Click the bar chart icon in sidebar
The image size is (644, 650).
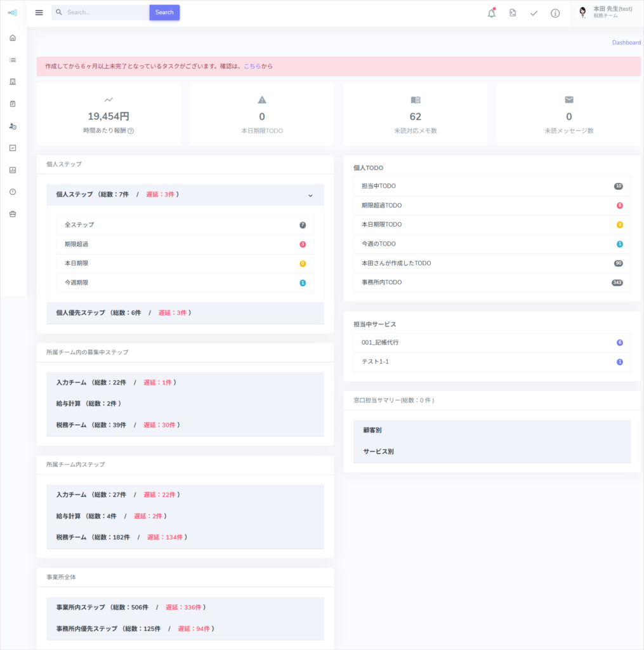click(x=13, y=170)
